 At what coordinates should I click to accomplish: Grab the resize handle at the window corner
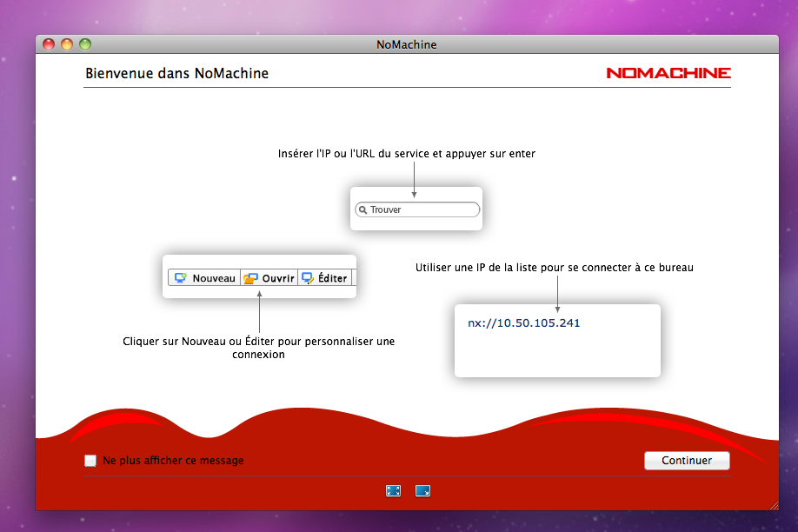[774, 505]
